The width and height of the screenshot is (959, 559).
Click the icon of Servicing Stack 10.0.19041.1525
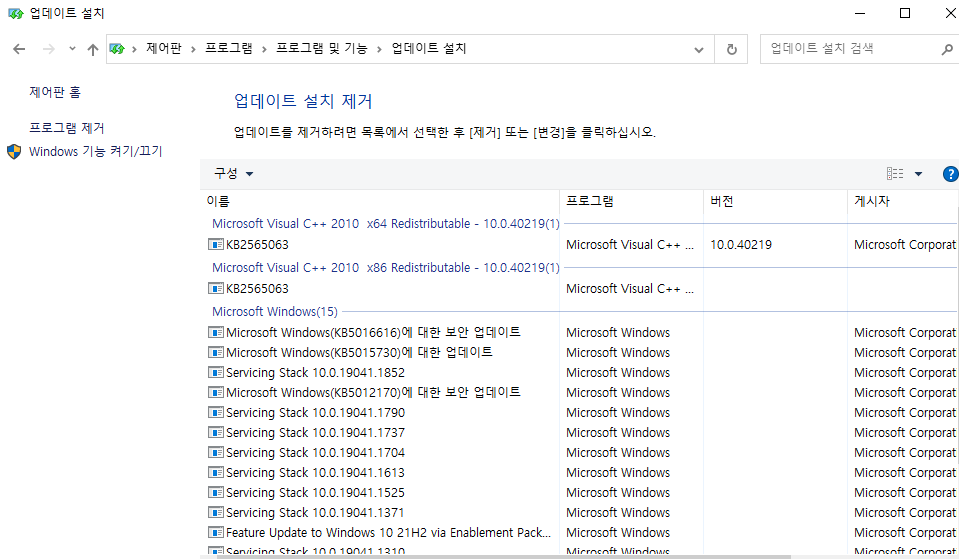(x=215, y=492)
